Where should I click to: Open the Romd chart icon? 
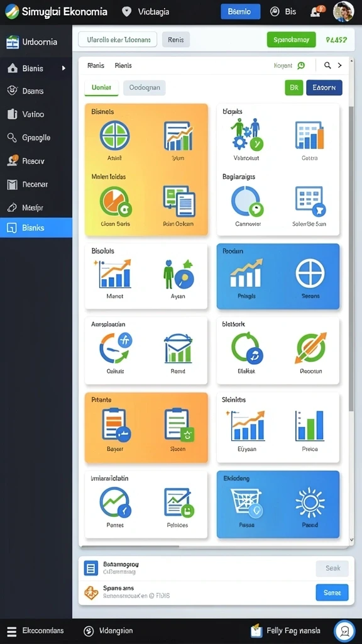tap(178, 348)
